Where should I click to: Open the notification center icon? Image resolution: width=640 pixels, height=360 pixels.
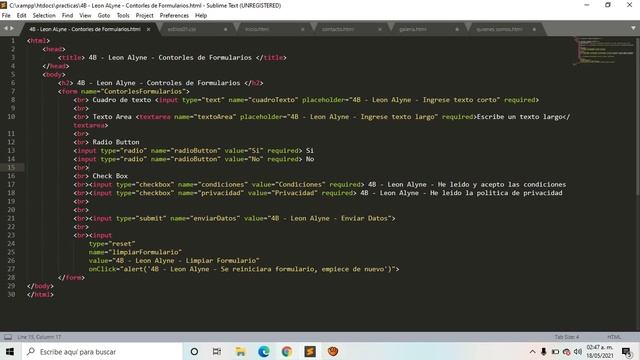click(x=627, y=352)
